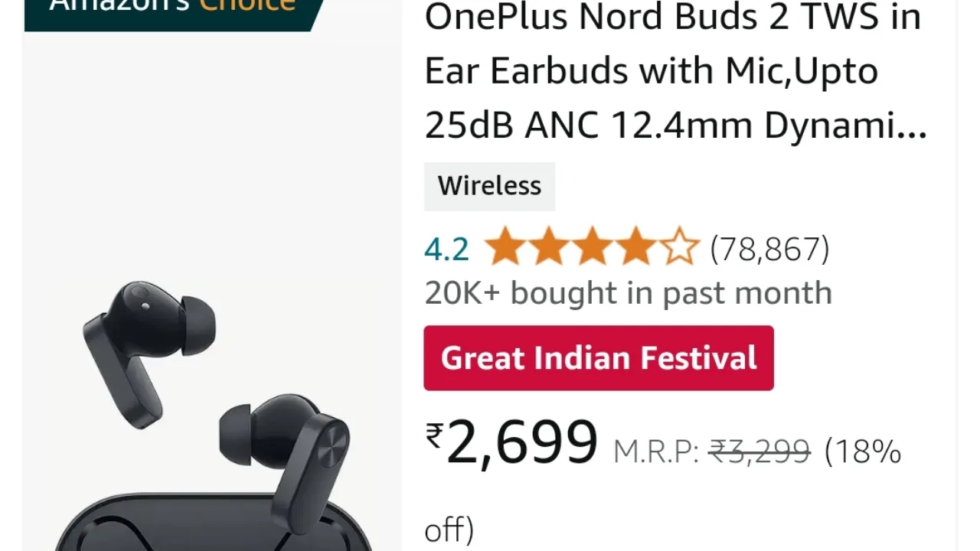
Task: Click the rupee symbol before 2,699
Action: click(434, 436)
